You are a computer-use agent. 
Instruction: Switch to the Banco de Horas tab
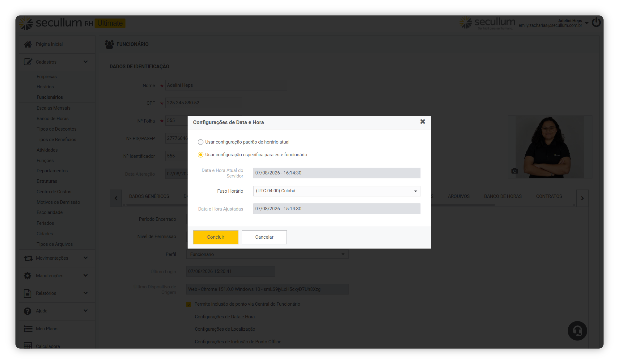(x=503, y=196)
